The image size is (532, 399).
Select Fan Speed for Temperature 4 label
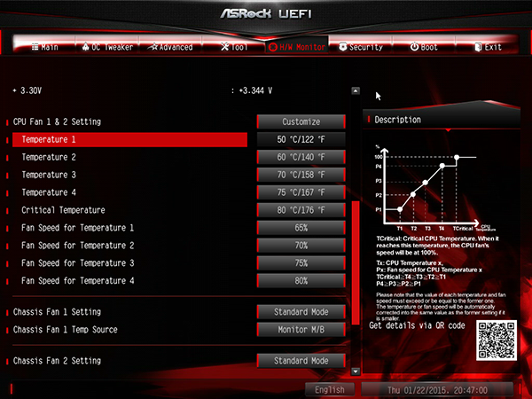[x=77, y=280]
